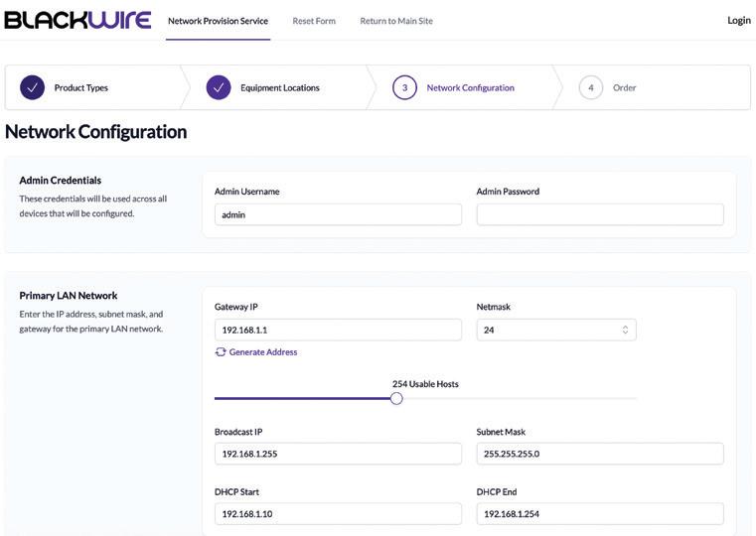This screenshot has height=536, width=756.
Task: Click the Broadcast IP label
Action: (238, 432)
